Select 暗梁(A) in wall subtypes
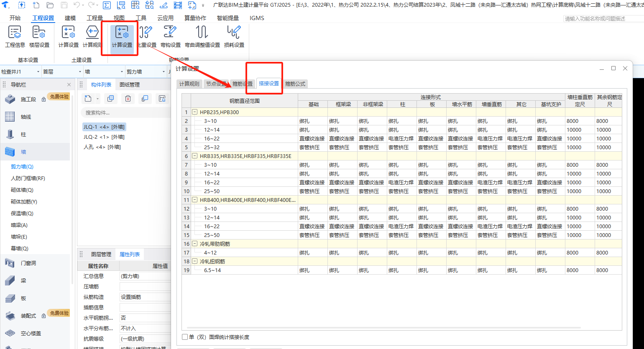644x349 pixels. (x=19, y=225)
